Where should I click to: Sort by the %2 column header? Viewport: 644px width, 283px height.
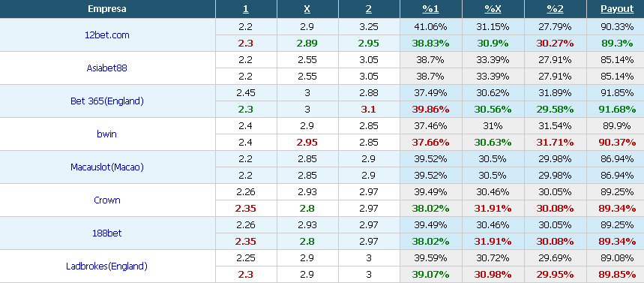556,9
